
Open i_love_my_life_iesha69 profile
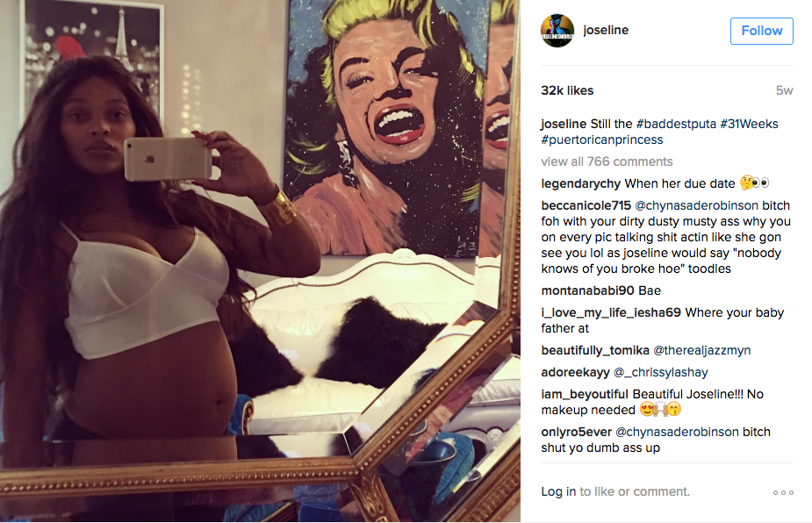tap(611, 312)
